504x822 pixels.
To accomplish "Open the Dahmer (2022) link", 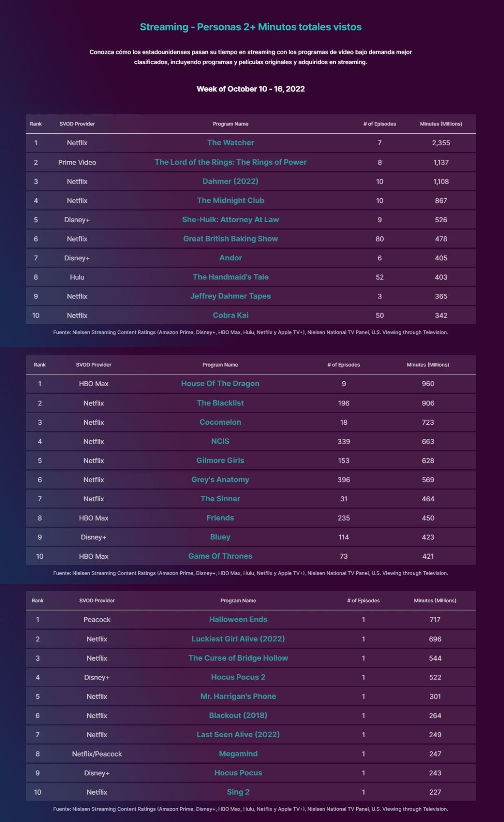I will click(230, 181).
